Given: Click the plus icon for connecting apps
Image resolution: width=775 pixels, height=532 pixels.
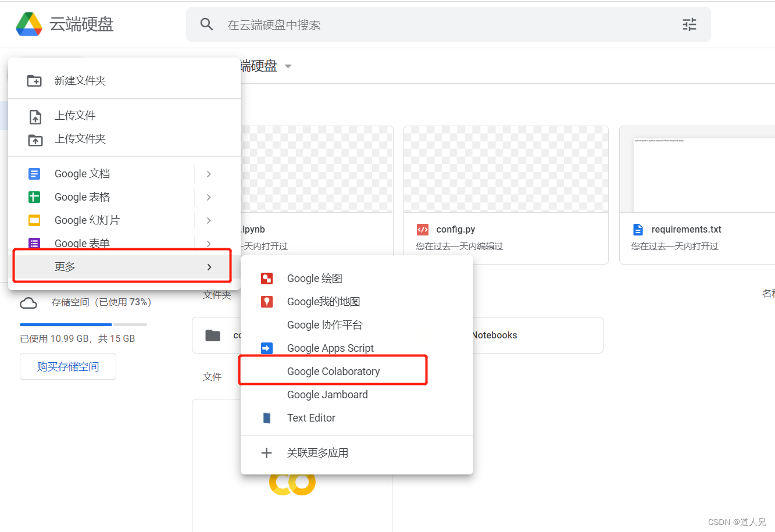Looking at the screenshot, I should [267, 453].
